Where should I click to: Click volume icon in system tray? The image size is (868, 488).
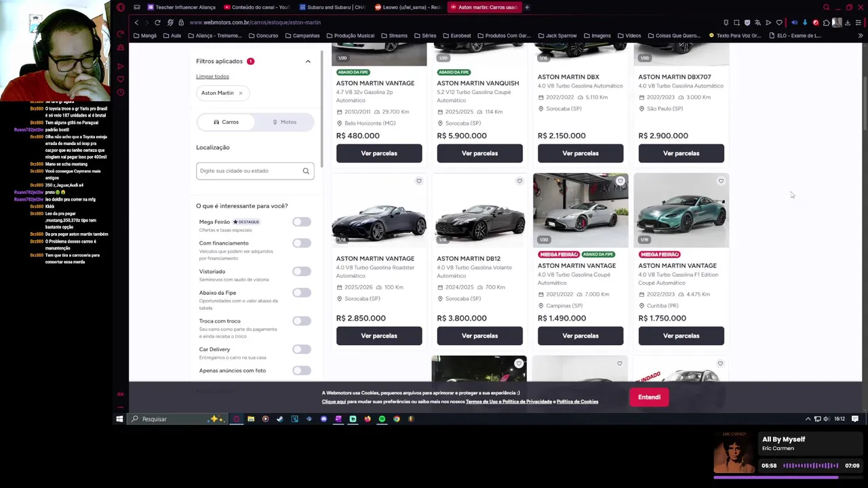tap(826, 419)
